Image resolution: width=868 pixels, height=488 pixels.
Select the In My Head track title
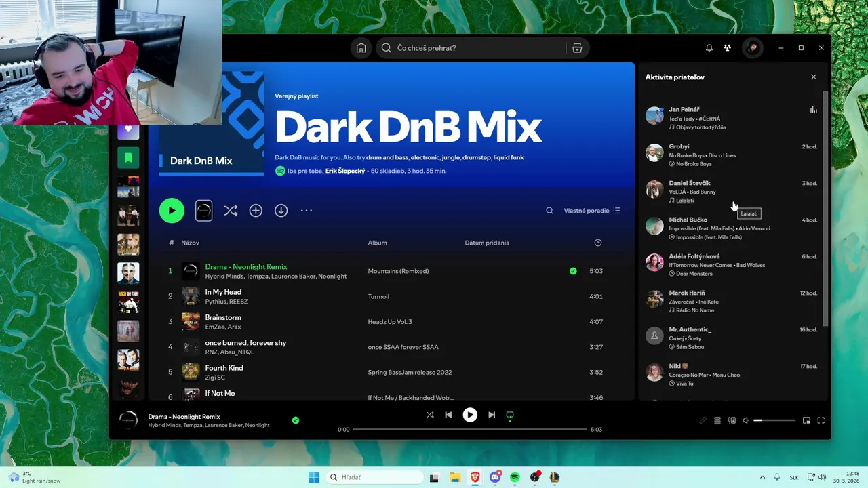point(223,292)
